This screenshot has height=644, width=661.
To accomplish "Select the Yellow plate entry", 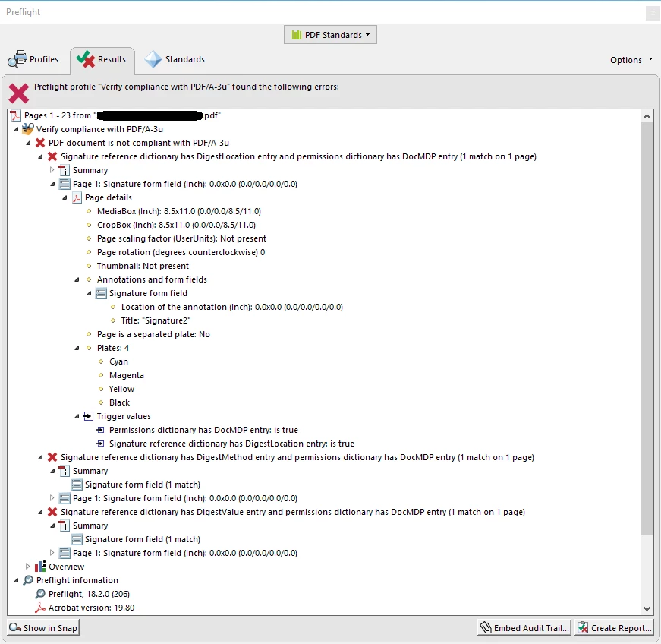I will (122, 389).
